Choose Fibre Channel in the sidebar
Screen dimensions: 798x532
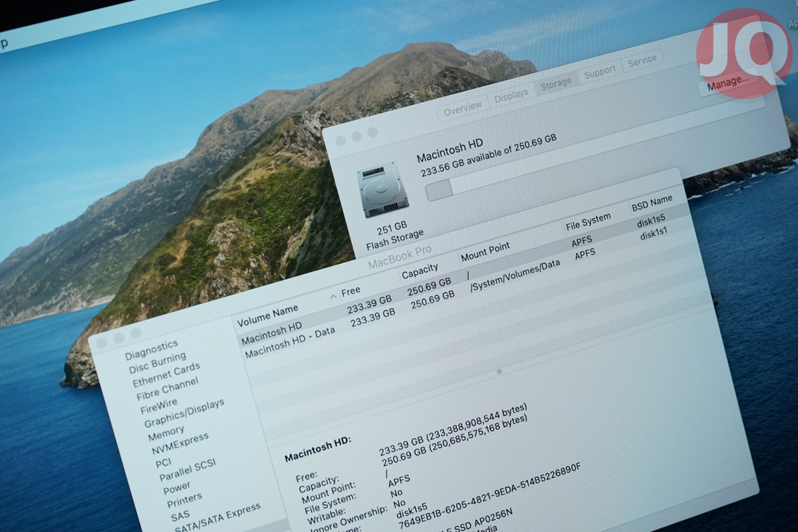point(168,389)
